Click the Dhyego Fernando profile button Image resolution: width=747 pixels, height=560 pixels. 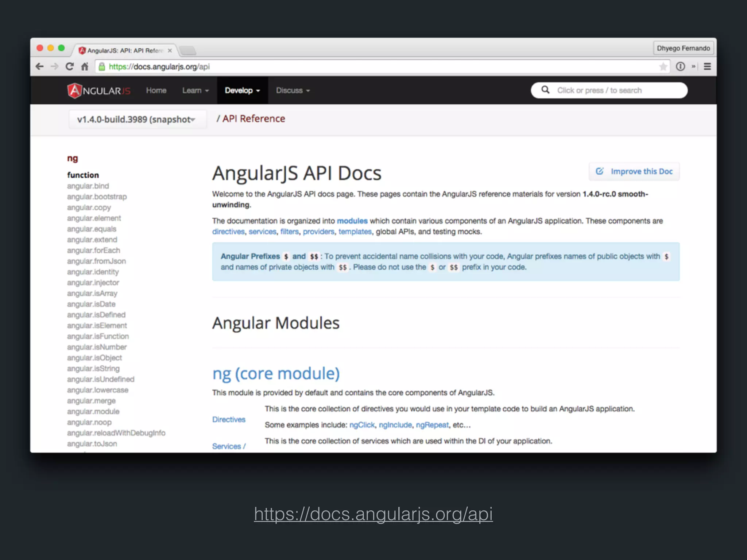click(683, 48)
